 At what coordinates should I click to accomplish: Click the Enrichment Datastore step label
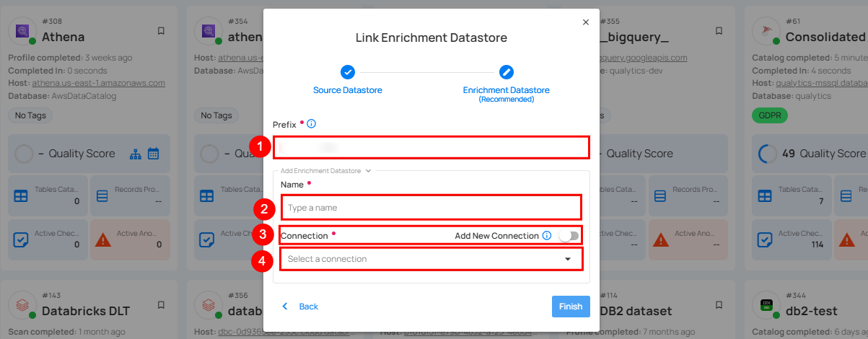506,90
